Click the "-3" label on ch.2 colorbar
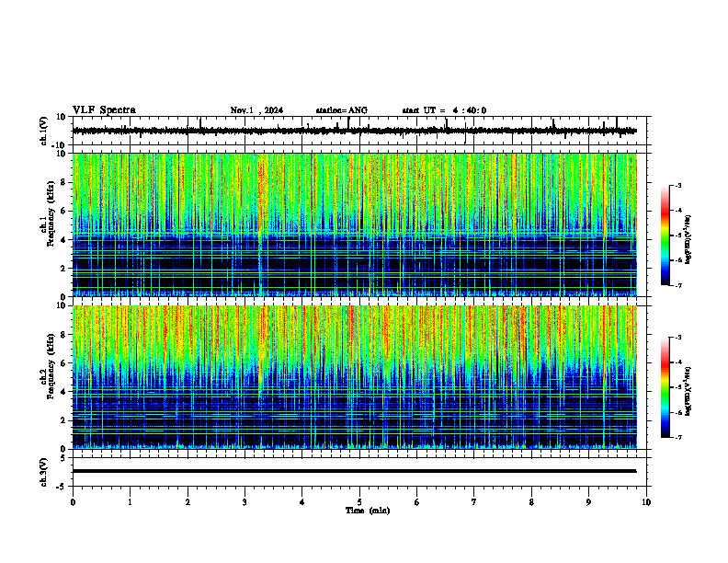Image resolution: width=728 pixels, height=563 pixels. (x=677, y=338)
